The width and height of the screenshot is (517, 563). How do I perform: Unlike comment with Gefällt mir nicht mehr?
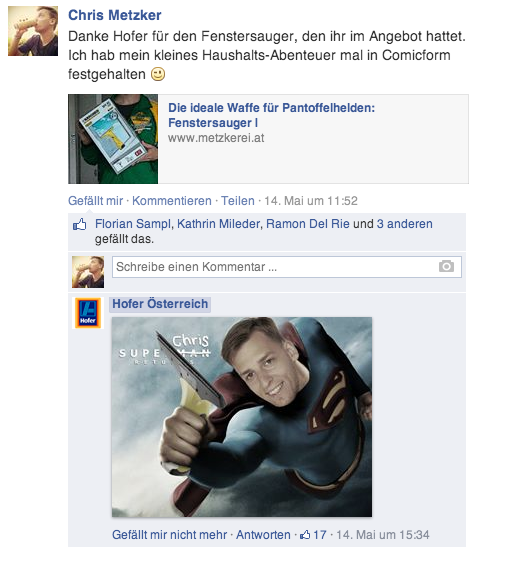tap(169, 535)
